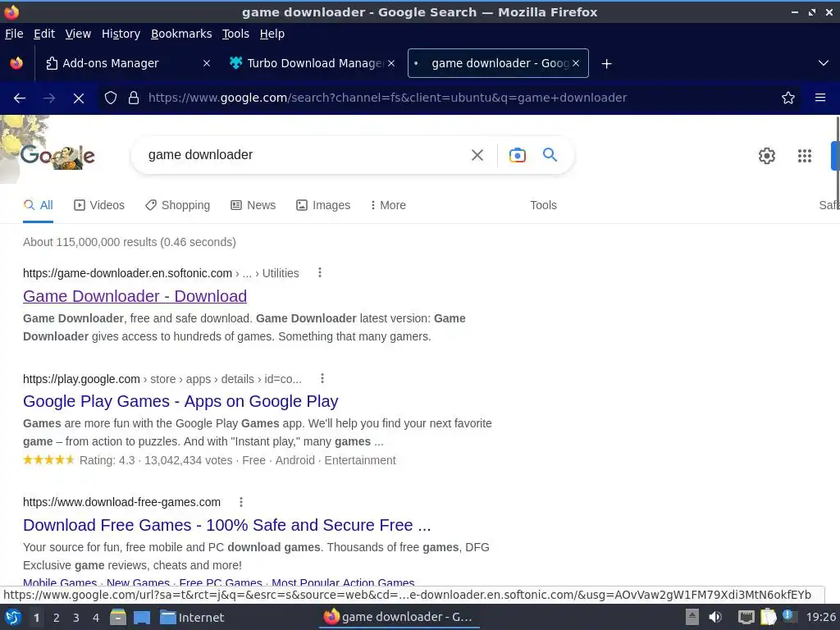Image resolution: width=840 pixels, height=630 pixels.
Task: Switch to News results
Action: pyautogui.click(x=253, y=205)
